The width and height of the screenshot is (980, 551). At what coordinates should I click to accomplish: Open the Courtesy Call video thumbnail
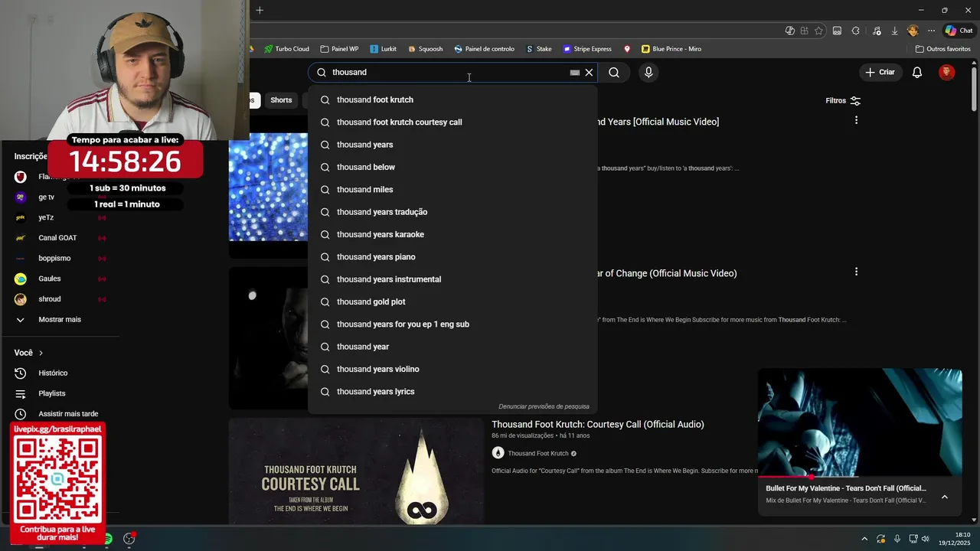[x=356, y=471]
